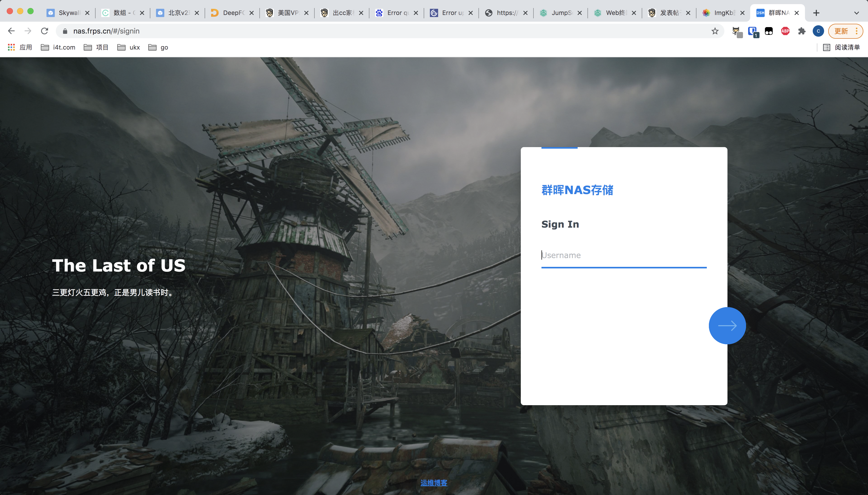Open the Bitwarden shield extension icon

pyautogui.click(x=753, y=32)
